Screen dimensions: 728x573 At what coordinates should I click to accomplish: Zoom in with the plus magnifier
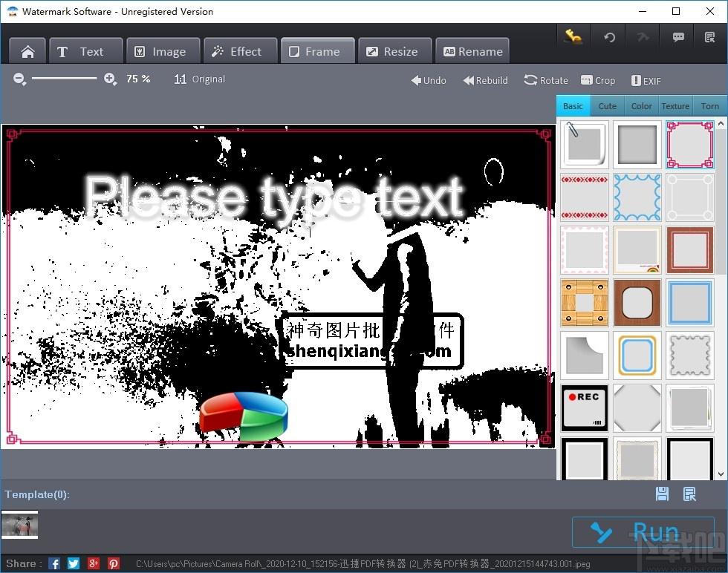(x=110, y=79)
